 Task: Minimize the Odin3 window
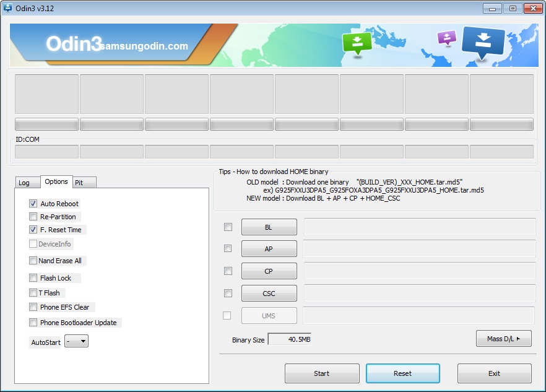[x=492, y=9]
